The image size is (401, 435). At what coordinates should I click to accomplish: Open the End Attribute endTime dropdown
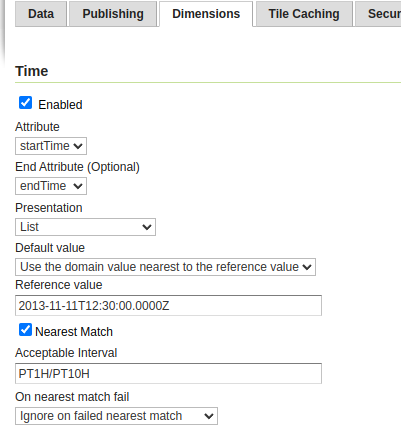[x=51, y=186]
